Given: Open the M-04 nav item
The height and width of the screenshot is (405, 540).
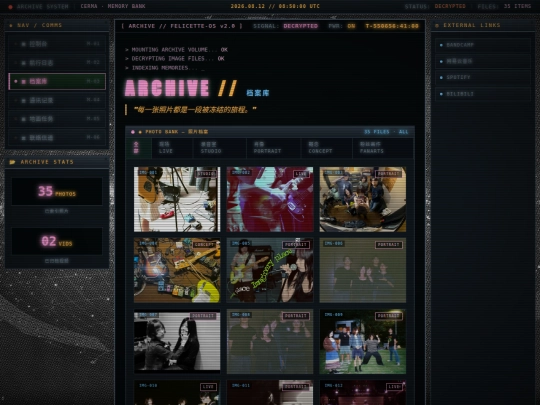Looking at the screenshot, I should tap(57, 100).
